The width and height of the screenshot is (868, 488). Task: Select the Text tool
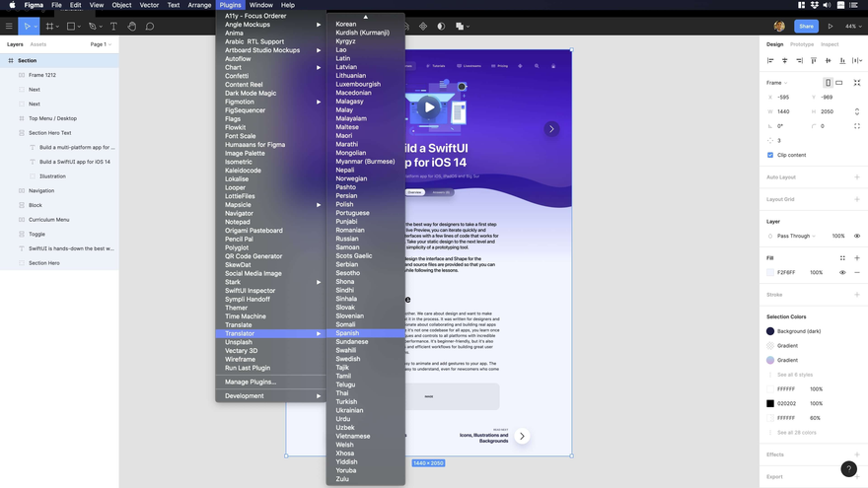coord(113,26)
